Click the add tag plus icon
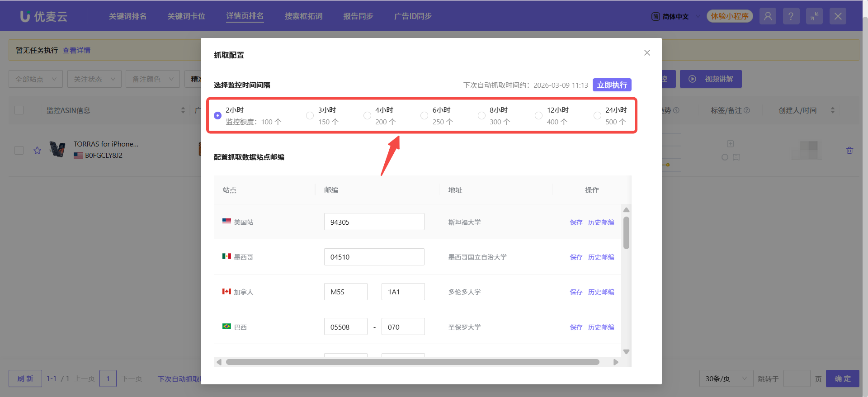Screen dimensions: 868x397 (730, 144)
